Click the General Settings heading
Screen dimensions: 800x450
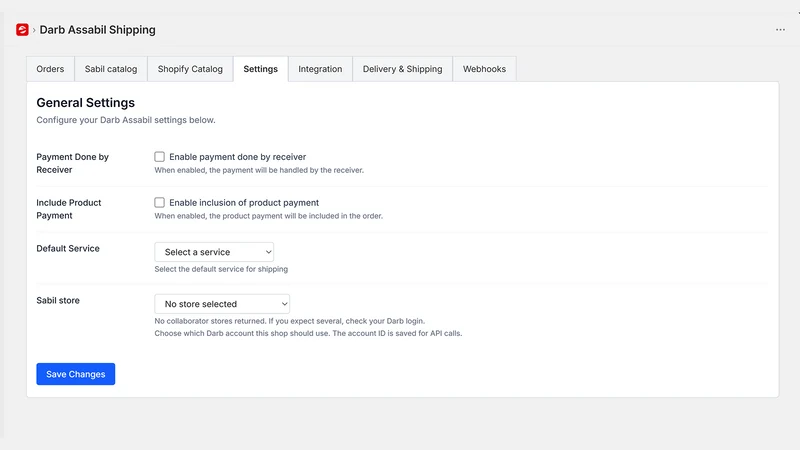85,103
